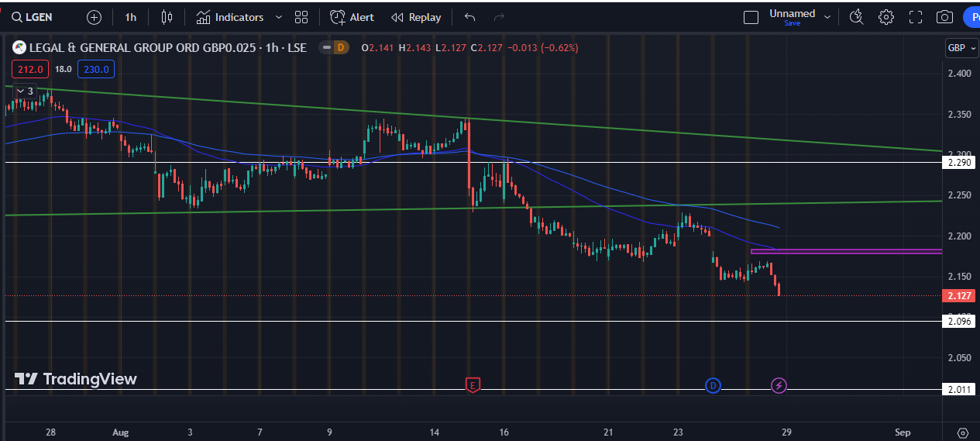The width and height of the screenshot is (980, 441).
Task: Click the blue D dividend marker
Action: 713,384
